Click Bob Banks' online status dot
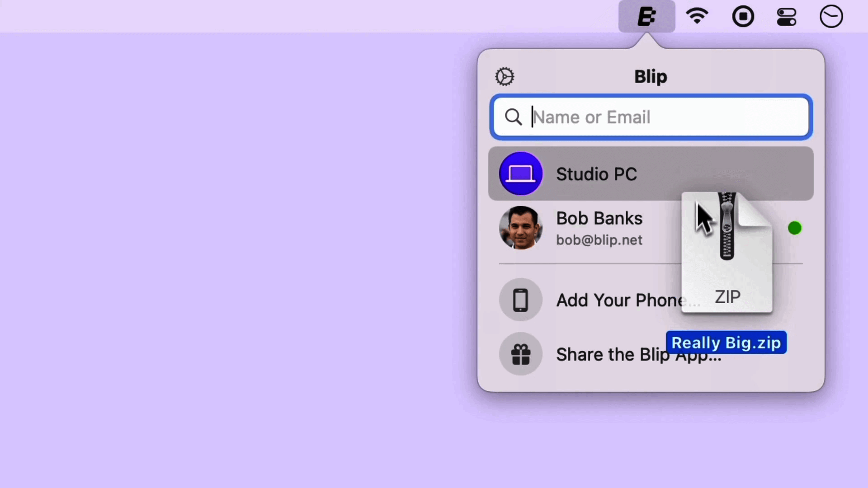The height and width of the screenshot is (488, 868). coord(795,228)
